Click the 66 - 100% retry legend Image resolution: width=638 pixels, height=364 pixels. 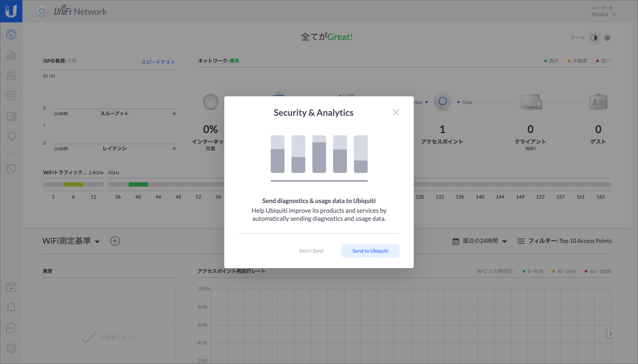[x=598, y=271]
